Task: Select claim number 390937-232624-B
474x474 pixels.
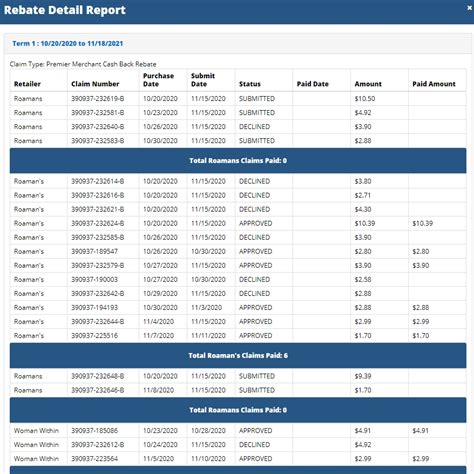Action: [x=98, y=223]
